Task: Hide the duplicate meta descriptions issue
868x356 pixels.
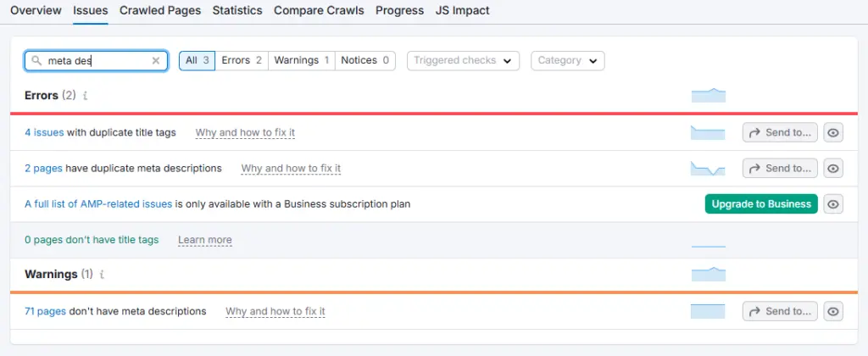Action: coord(834,169)
